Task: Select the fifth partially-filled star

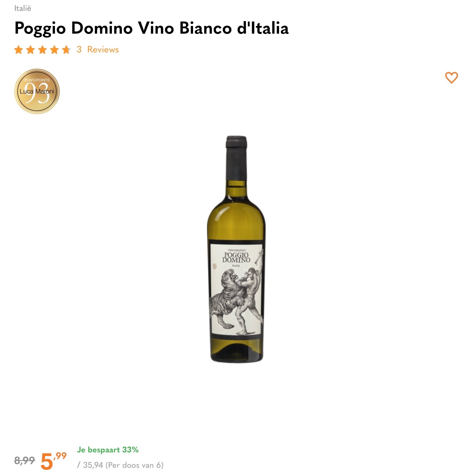Action: (67, 50)
